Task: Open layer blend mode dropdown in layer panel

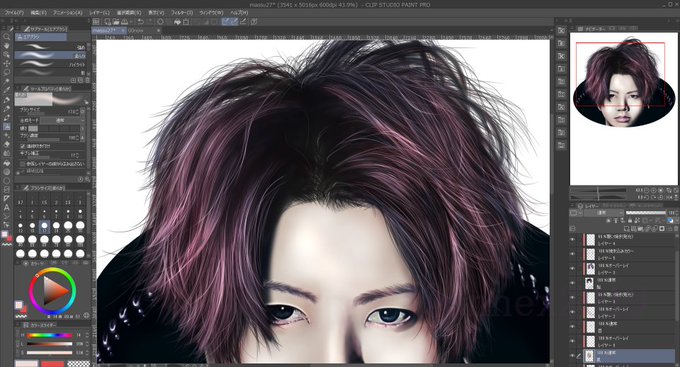Action: click(603, 213)
